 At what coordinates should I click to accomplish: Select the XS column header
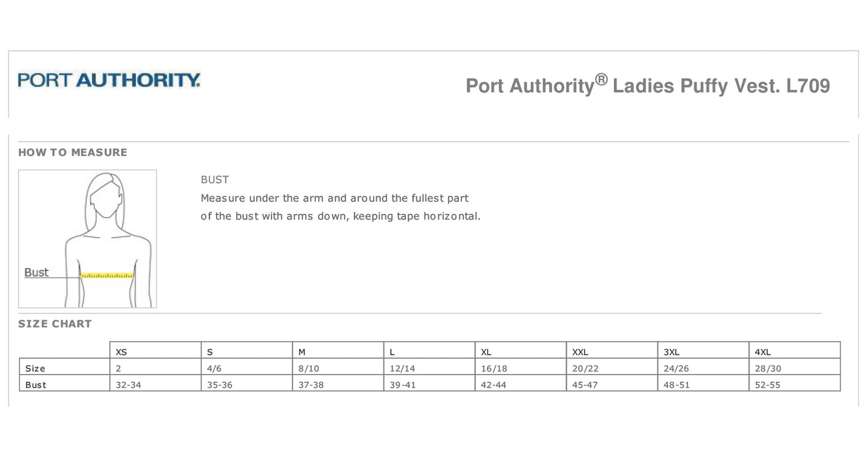(x=121, y=353)
